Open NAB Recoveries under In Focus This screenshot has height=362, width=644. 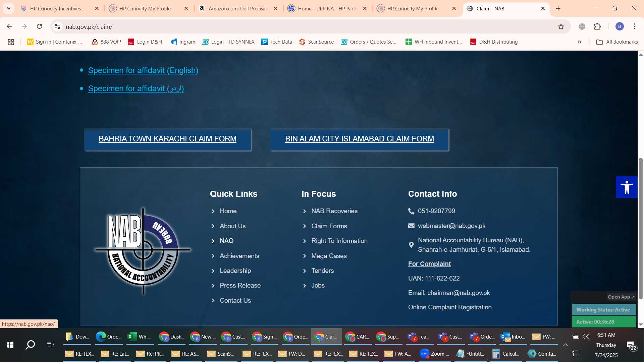tap(334, 211)
